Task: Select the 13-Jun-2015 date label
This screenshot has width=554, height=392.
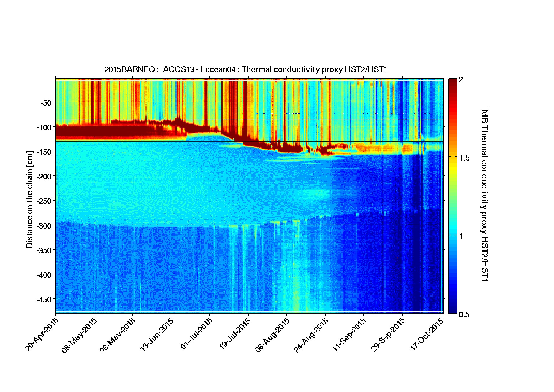Action: tap(157, 335)
